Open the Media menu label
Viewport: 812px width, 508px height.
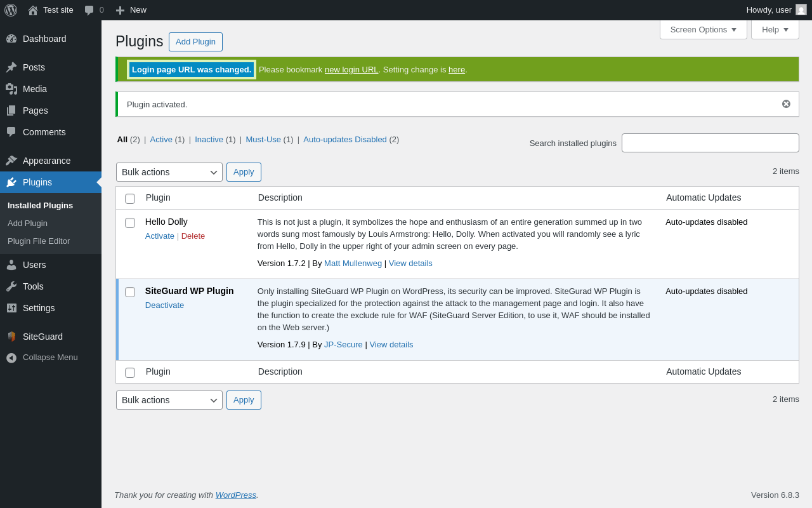[x=35, y=89]
